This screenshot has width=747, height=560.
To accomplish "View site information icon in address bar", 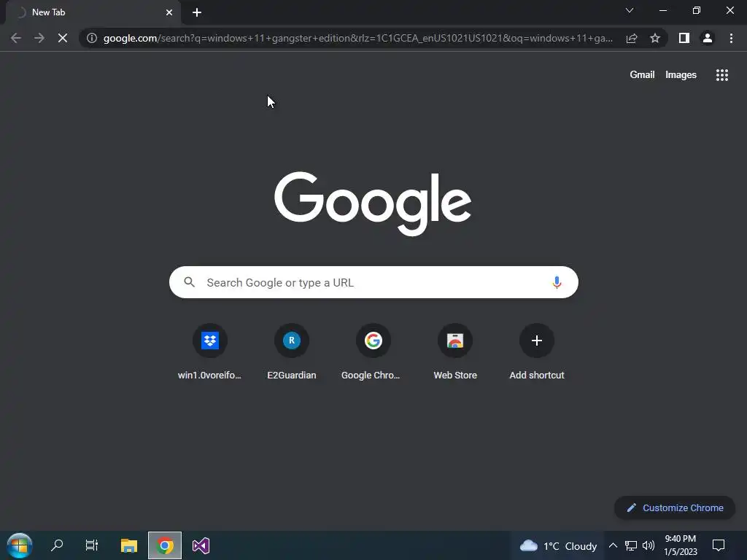I will point(92,38).
